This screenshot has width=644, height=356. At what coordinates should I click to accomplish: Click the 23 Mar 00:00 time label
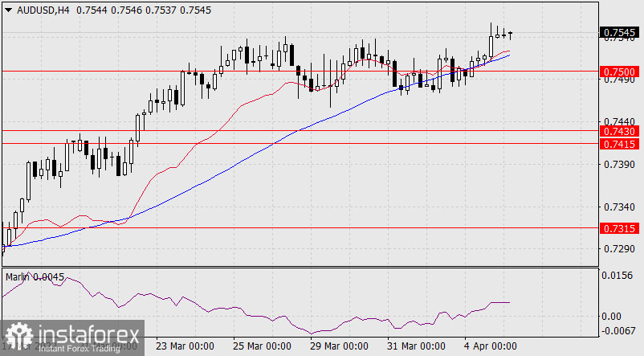pyautogui.click(x=184, y=347)
